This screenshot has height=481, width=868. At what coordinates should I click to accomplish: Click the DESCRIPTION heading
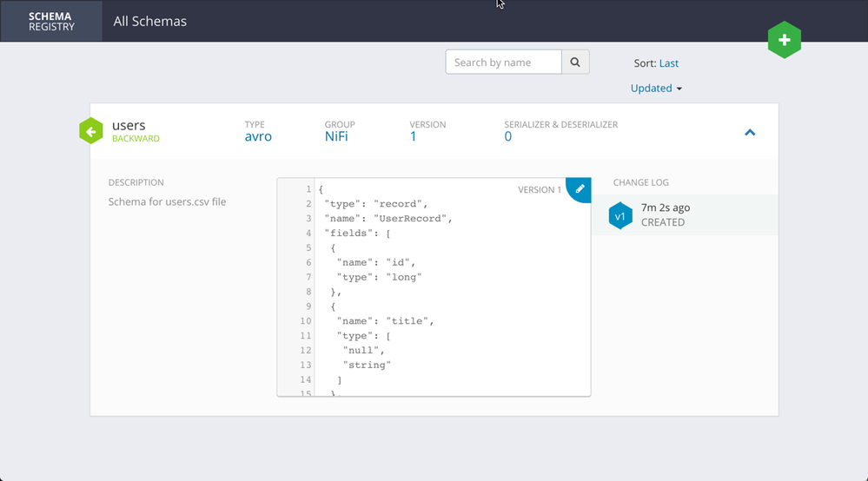136,182
